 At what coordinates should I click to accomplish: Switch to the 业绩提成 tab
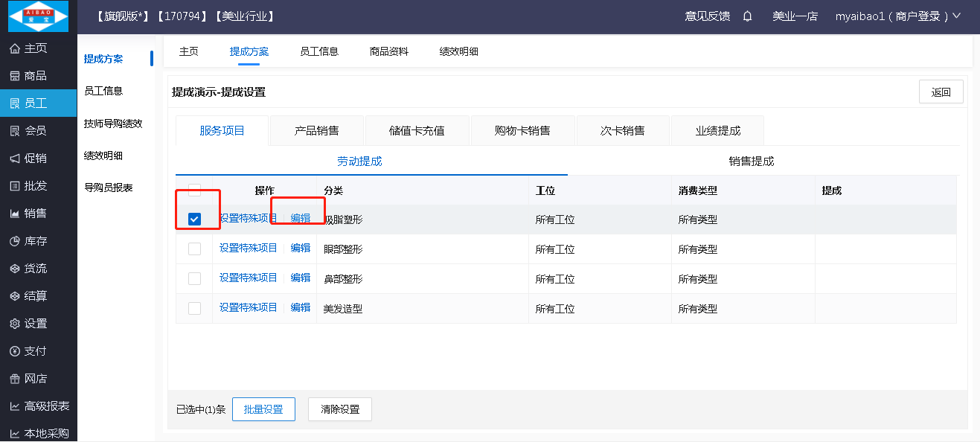(718, 130)
